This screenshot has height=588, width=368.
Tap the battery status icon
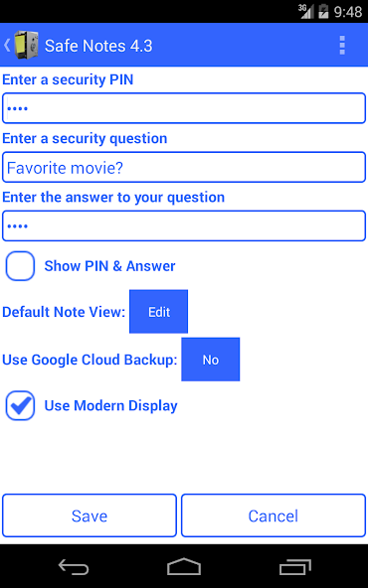(x=323, y=12)
